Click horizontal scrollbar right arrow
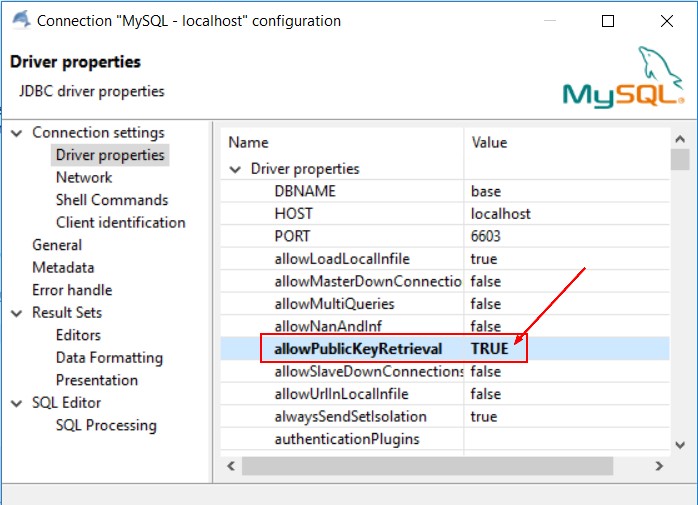 [x=658, y=466]
